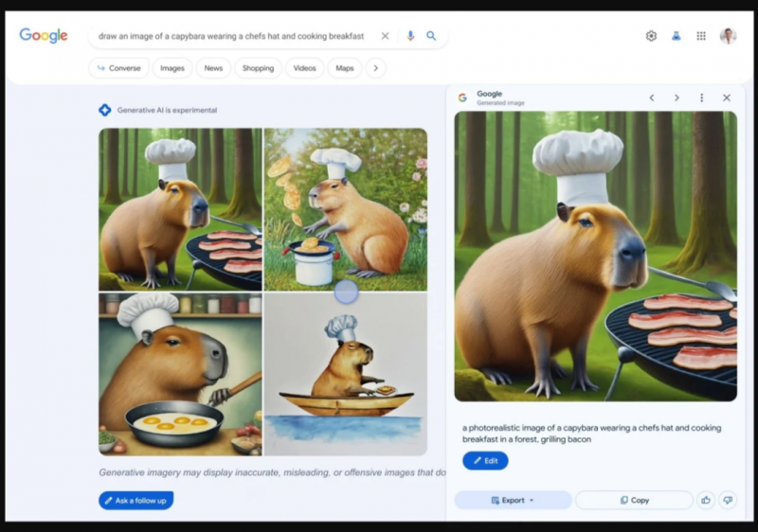Viewport: 758px width, 532px height.
Task: Open the Google apps grid
Action: tap(701, 36)
